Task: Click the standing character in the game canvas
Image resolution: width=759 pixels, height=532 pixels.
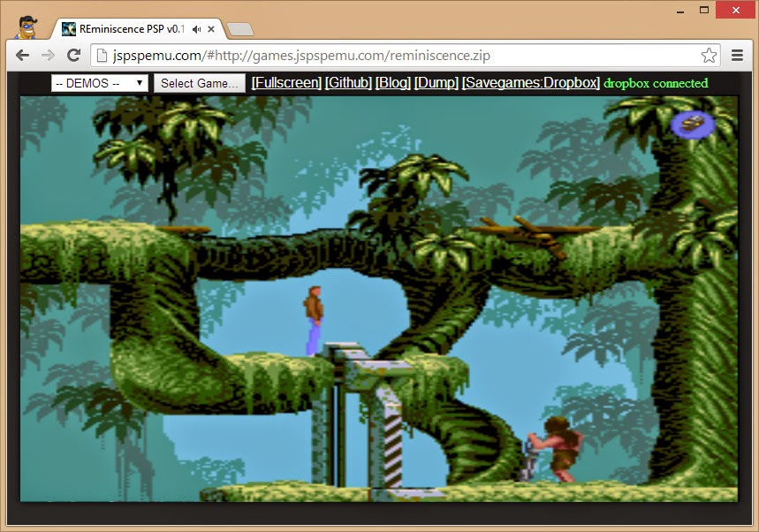Action: click(x=314, y=320)
